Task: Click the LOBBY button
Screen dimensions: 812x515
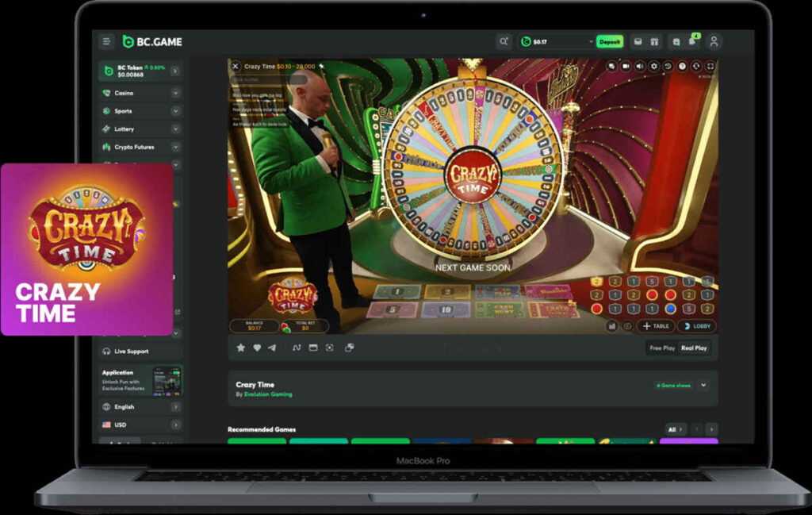Action: click(696, 326)
